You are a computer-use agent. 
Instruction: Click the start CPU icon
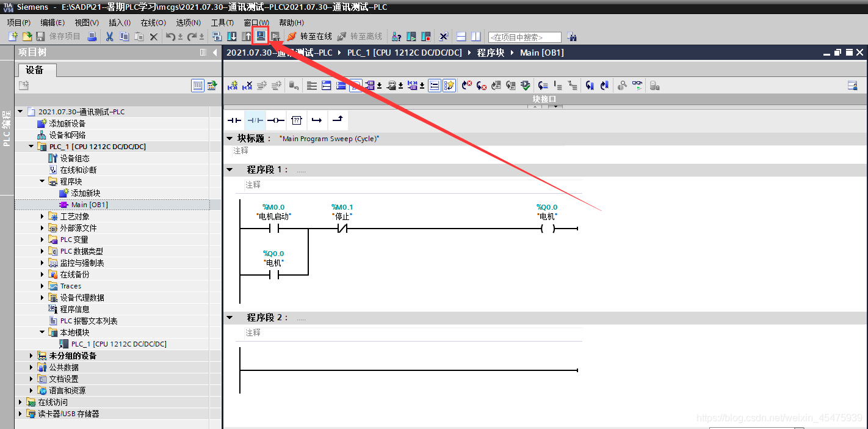411,37
